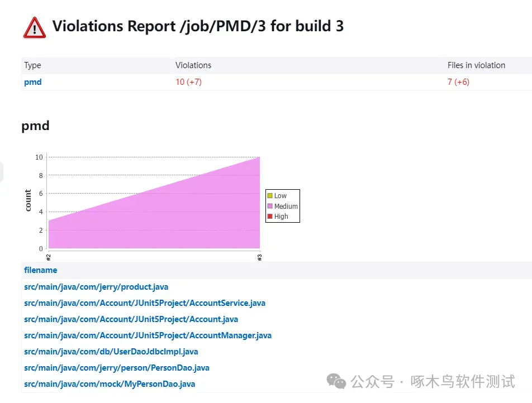532x403 pixels.
Task: Click the Medium pink legend swatch
Action: coord(270,206)
